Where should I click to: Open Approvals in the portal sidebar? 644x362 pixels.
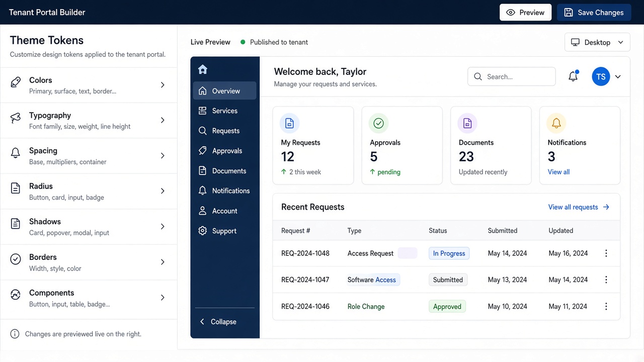pyautogui.click(x=224, y=151)
